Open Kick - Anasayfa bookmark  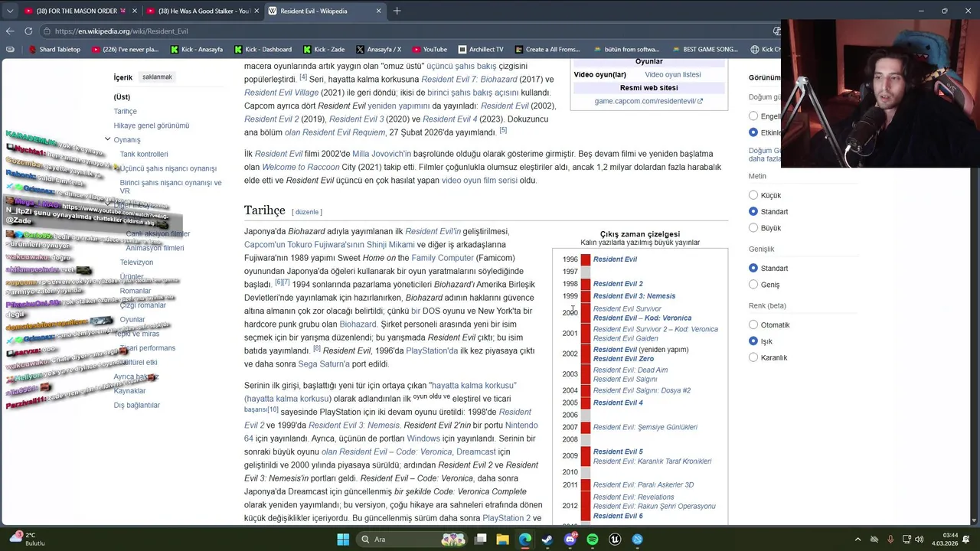tap(197, 49)
